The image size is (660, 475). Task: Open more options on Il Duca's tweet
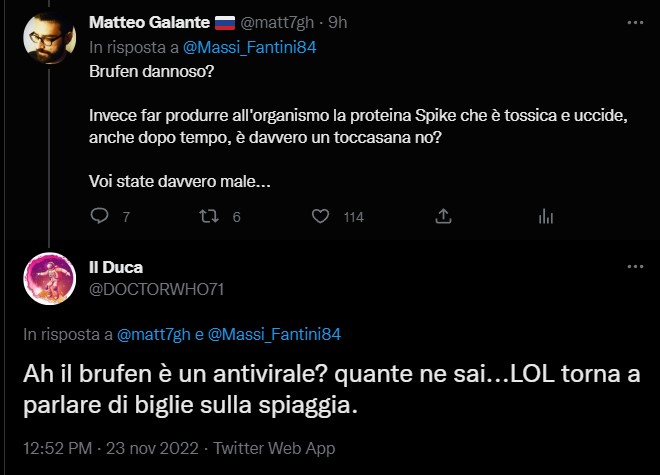pos(635,268)
